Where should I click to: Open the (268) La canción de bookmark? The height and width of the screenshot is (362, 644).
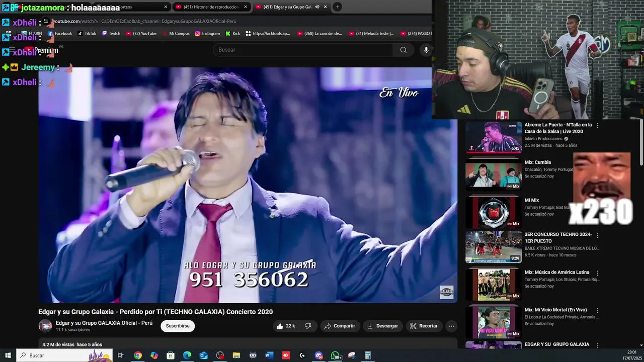[x=319, y=34]
